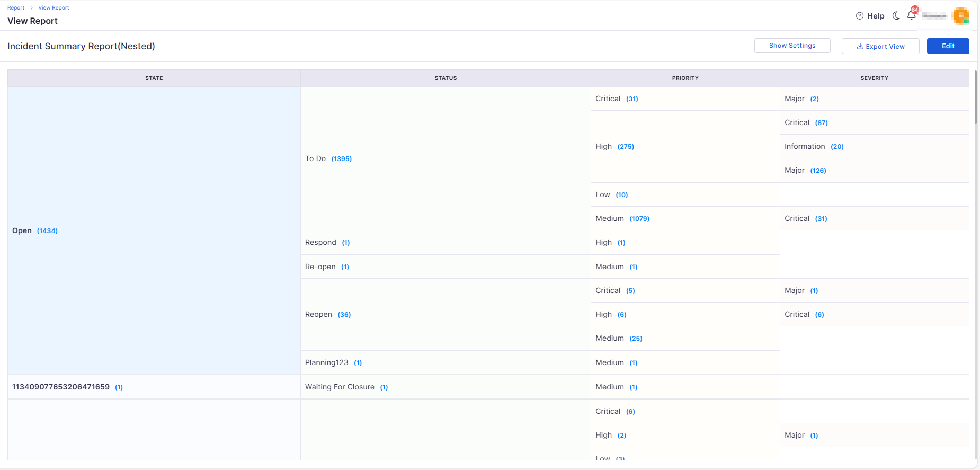Open Medium priority count 1079
The image size is (980, 470).
coord(639,219)
